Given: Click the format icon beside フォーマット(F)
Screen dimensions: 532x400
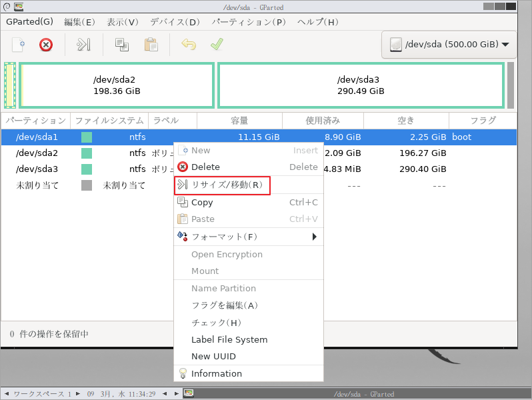Looking at the screenshot, I should [183, 237].
